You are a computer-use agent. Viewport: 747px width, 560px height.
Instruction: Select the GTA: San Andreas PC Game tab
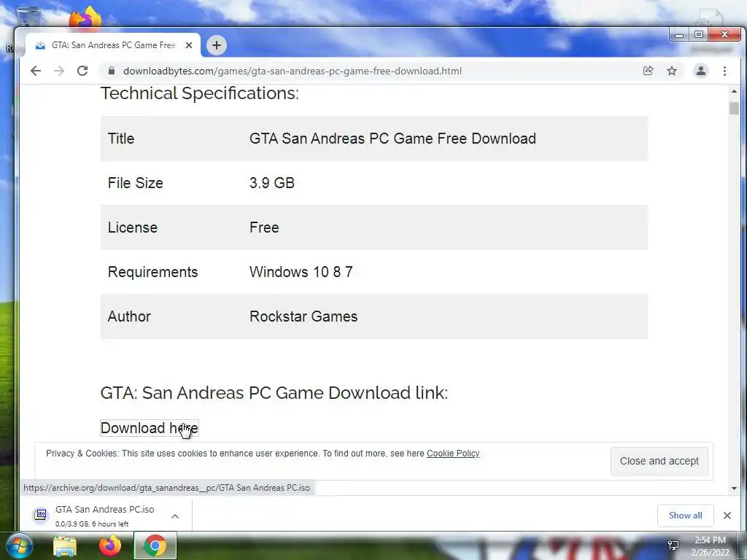point(113,45)
